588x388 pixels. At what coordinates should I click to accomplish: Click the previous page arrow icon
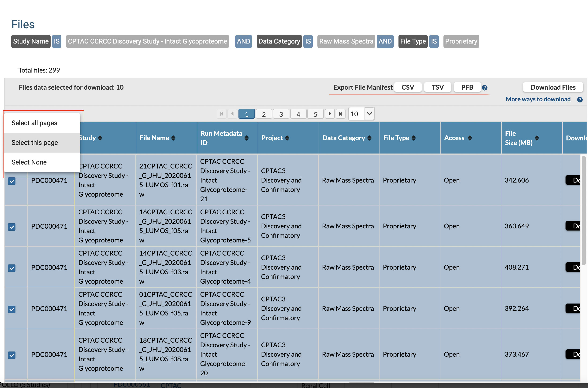(232, 114)
